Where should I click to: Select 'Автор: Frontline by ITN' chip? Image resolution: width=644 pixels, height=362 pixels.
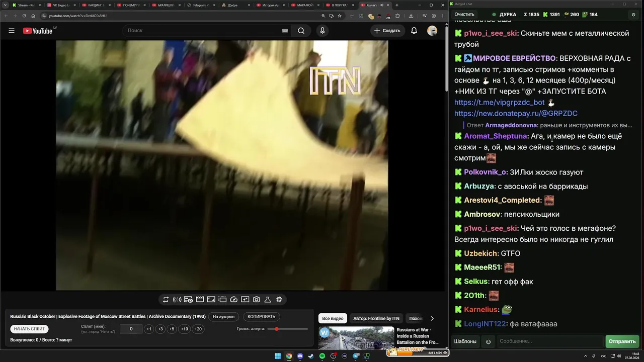[x=376, y=318]
